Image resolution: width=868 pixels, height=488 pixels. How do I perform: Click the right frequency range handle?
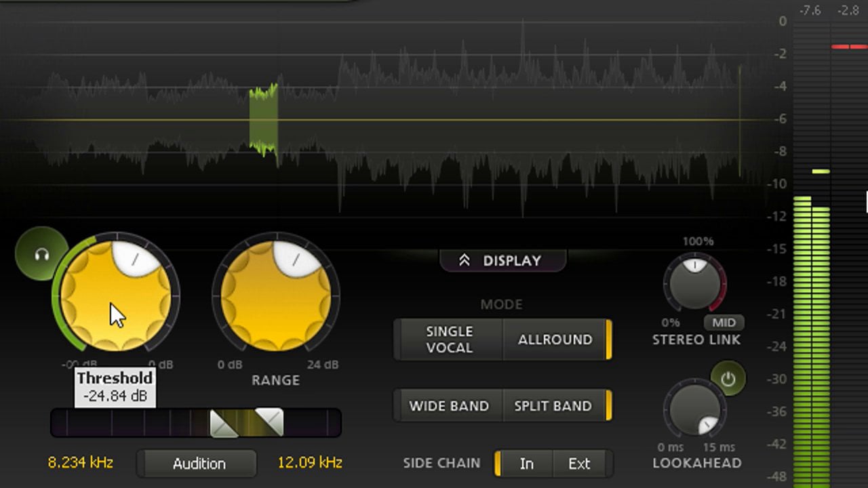(269, 422)
